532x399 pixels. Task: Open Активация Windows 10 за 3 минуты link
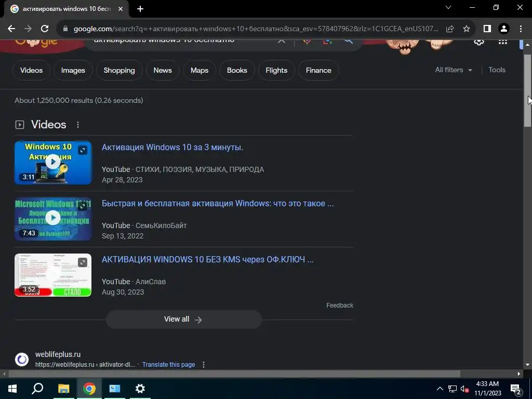[172, 147]
